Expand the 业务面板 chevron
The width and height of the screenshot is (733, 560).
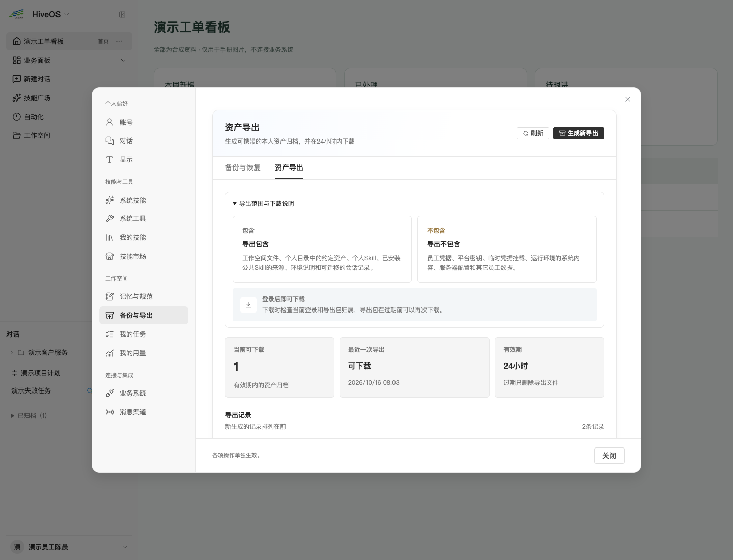coord(123,60)
